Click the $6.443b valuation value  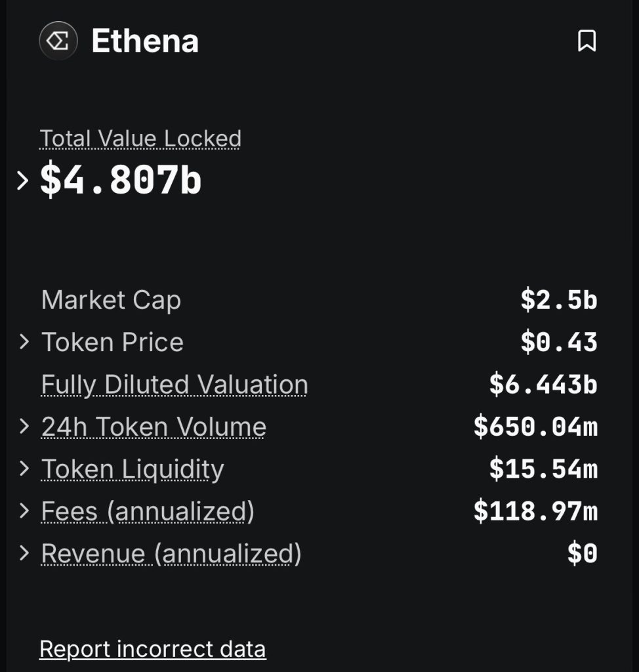(x=543, y=385)
